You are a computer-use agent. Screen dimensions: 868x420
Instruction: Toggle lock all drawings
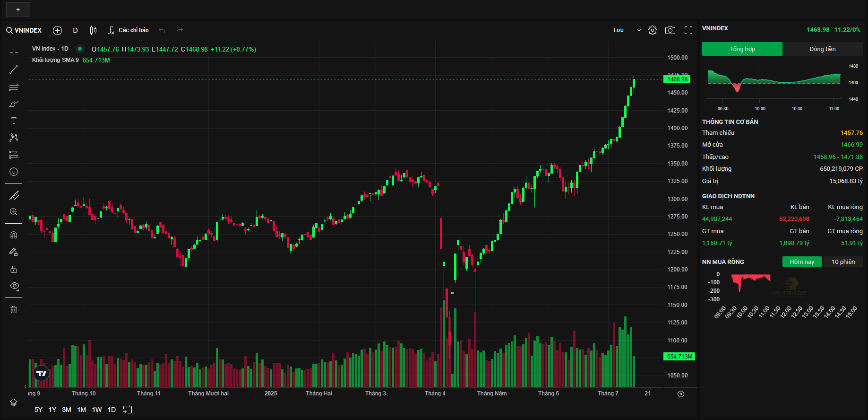click(x=14, y=269)
